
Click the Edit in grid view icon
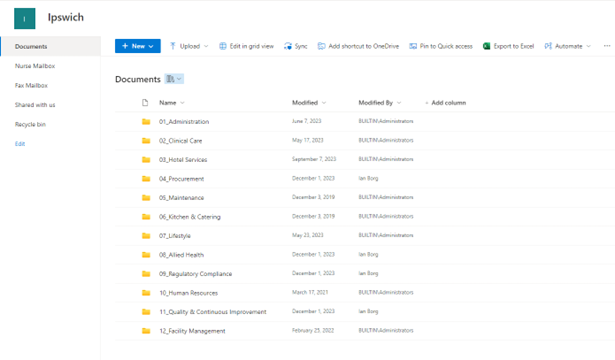click(x=223, y=46)
